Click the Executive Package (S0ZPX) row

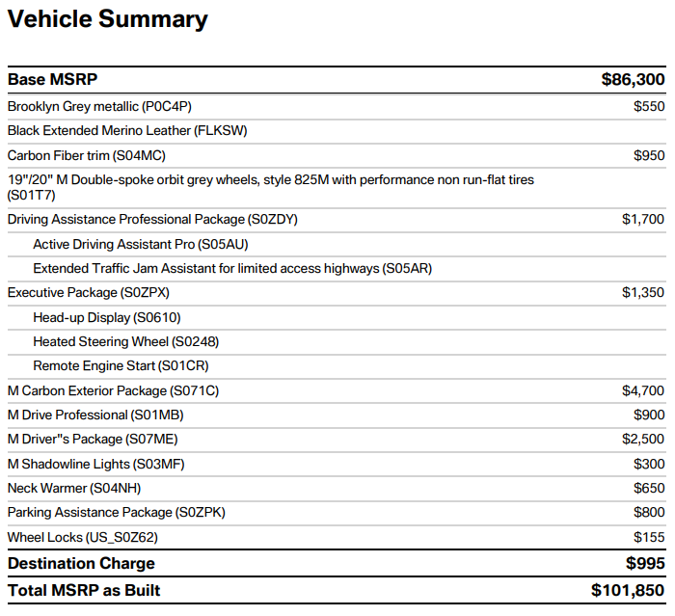tap(337, 293)
